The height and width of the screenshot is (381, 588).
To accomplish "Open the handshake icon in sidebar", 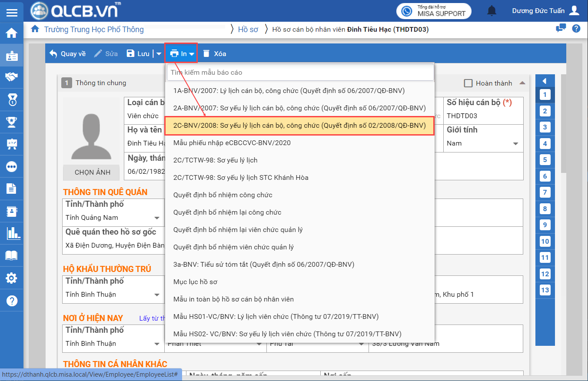I will 12,77.
